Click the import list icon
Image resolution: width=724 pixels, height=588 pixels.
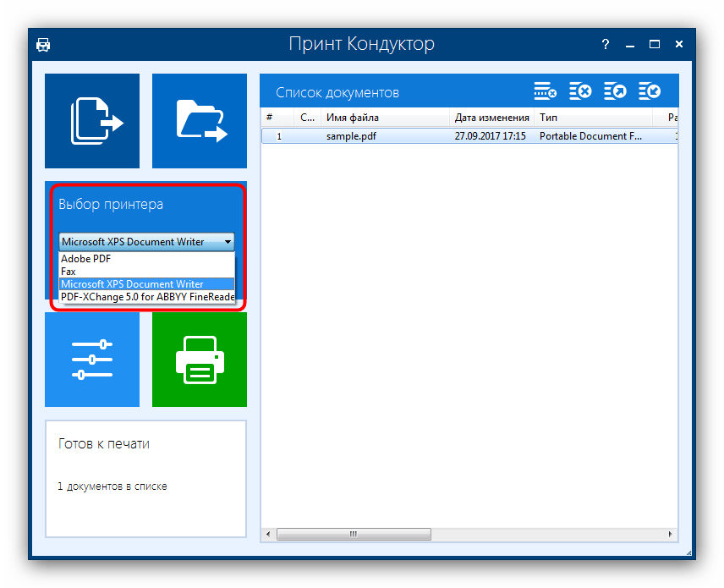click(x=649, y=91)
